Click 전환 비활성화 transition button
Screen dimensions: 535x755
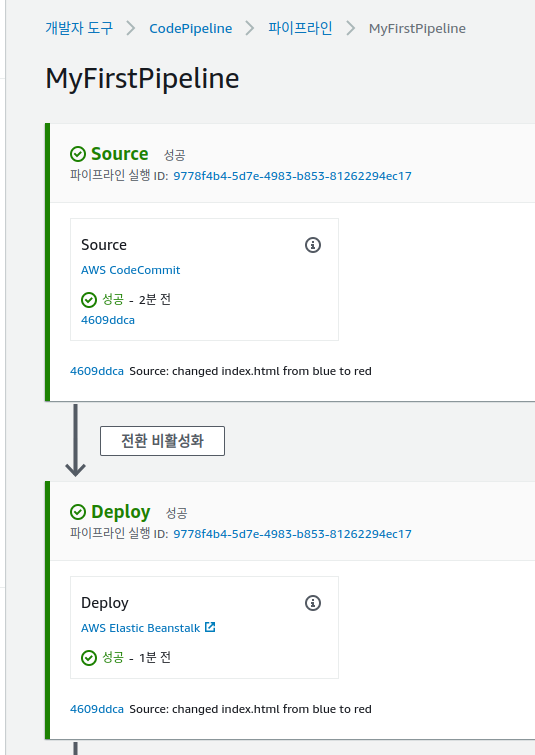162,441
